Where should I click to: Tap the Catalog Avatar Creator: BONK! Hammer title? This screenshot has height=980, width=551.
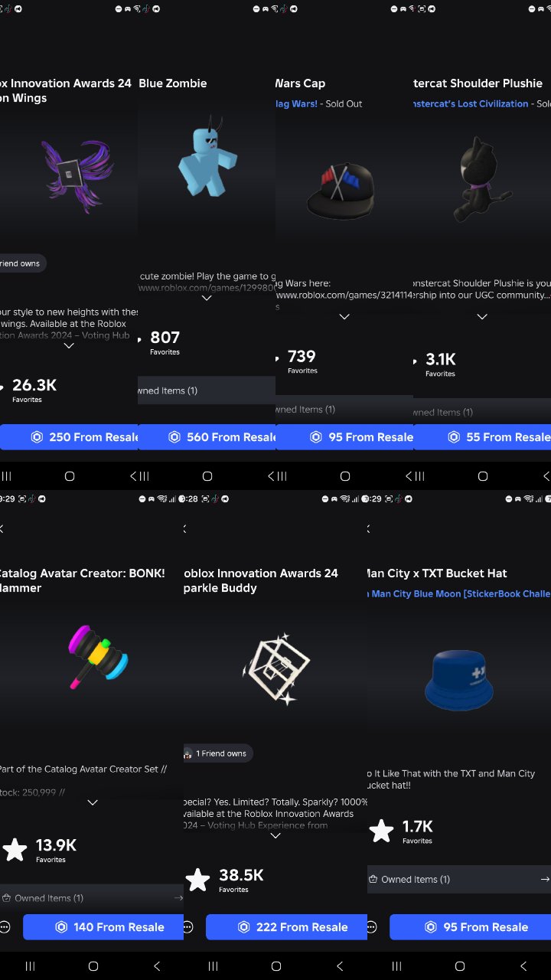tap(82, 580)
